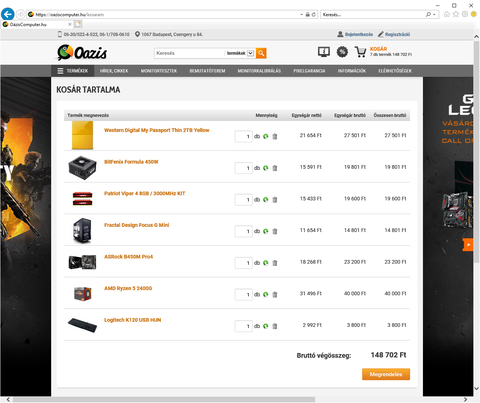Remove ASRock B450M Pro4 from cart
The height and width of the screenshot is (403, 480).
(x=275, y=263)
